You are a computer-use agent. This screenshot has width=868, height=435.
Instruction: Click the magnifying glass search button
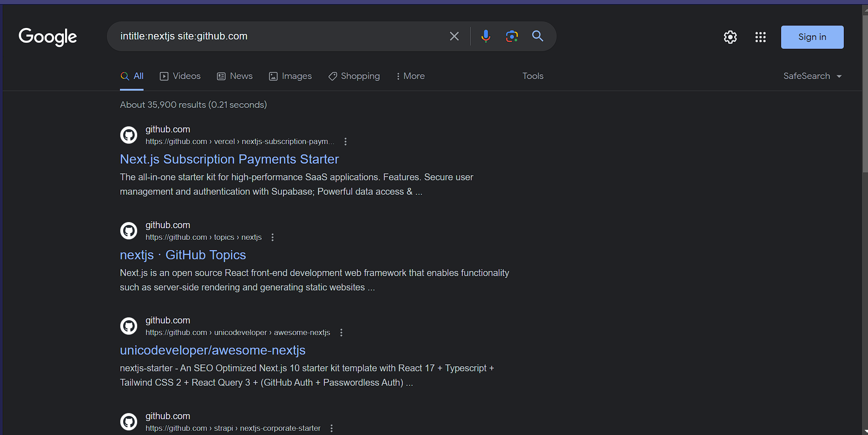click(538, 36)
